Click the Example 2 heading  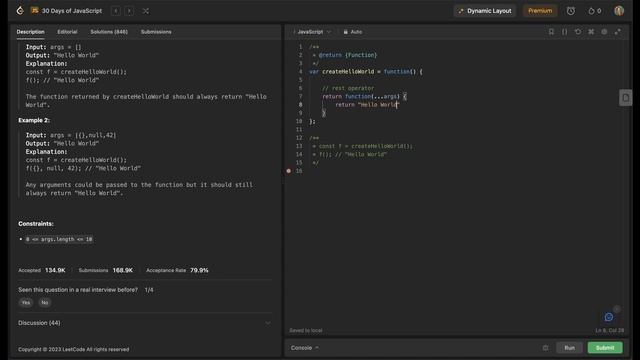(x=34, y=120)
